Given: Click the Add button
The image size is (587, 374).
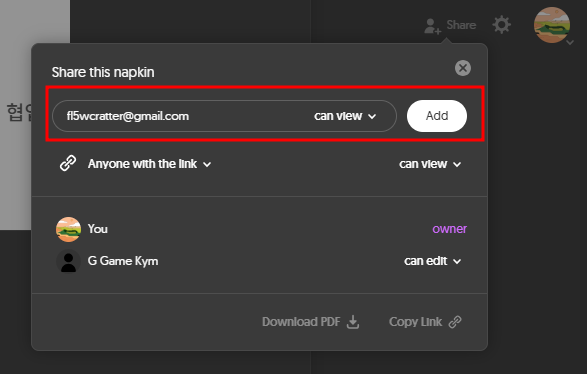Looking at the screenshot, I should pos(437,116).
